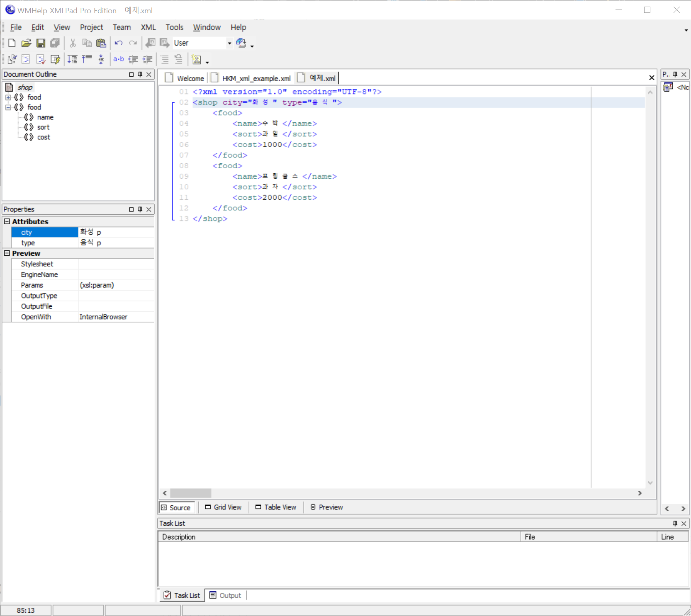Viewport: 691px width, 616px height.
Task: Open the User layout combo box
Action: [203, 43]
